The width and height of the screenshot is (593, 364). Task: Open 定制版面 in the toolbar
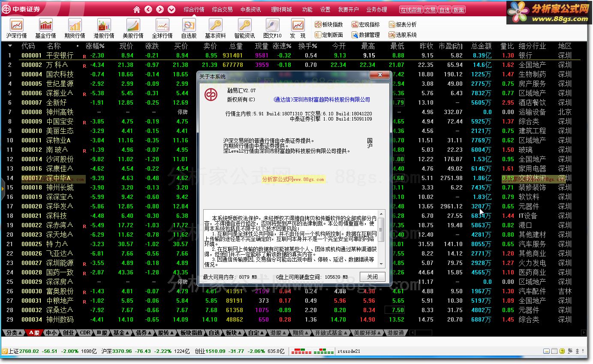click(x=329, y=35)
